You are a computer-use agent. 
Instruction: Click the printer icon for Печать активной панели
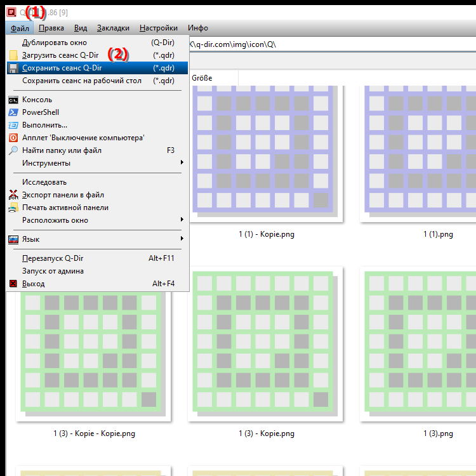click(x=13, y=208)
